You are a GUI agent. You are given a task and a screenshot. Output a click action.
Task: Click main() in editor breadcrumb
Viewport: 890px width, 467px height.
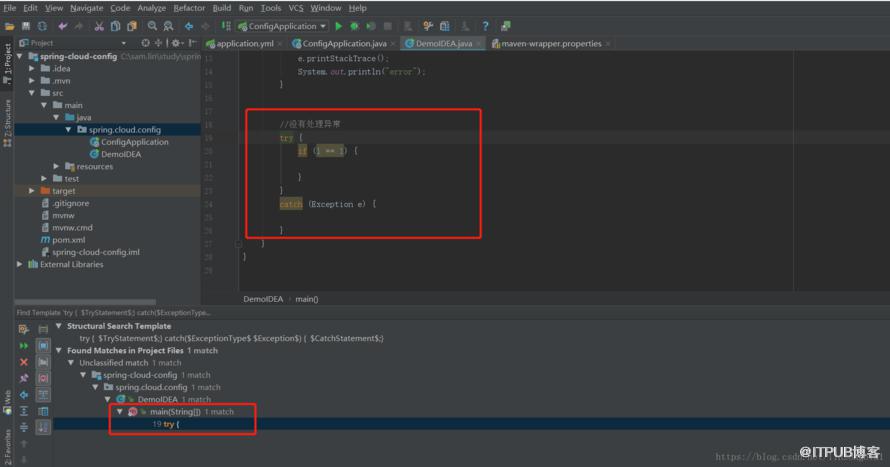307,299
